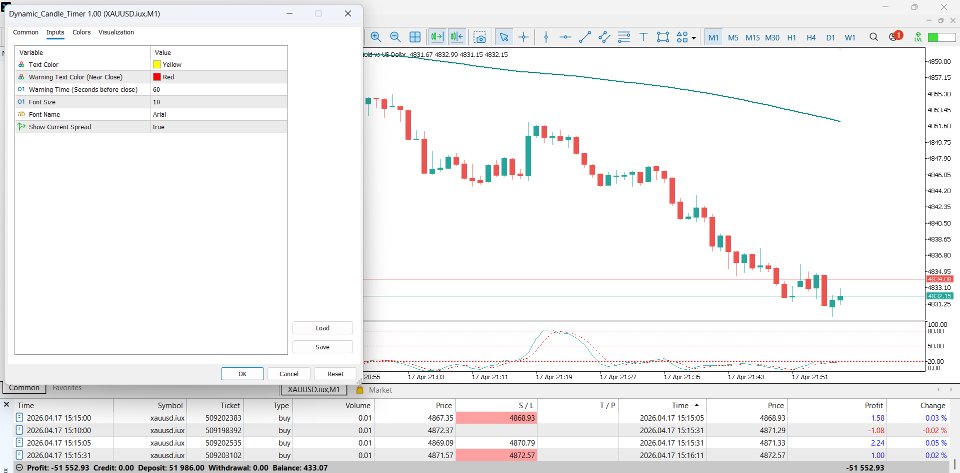Image resolution: width=960 pixels, height=473 pixels.
Task: Open the Common tab in dialog
Action: coord(26,32)
